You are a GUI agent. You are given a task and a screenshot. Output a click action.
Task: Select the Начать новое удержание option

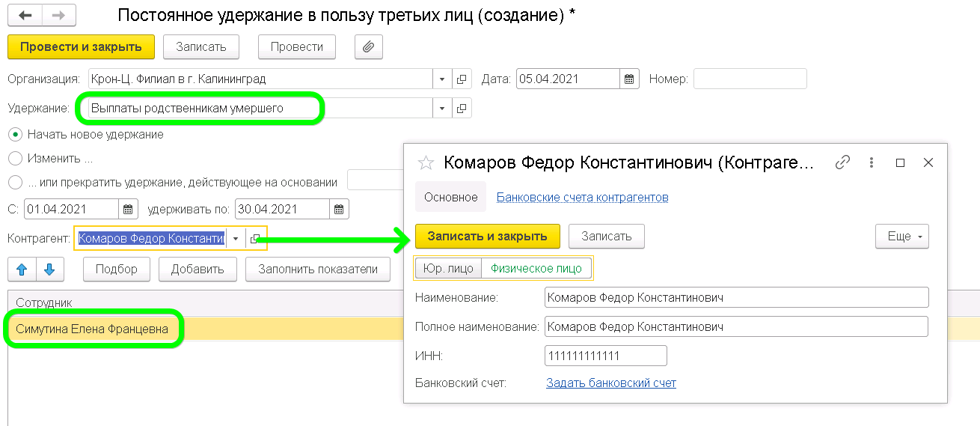(15, 135)
